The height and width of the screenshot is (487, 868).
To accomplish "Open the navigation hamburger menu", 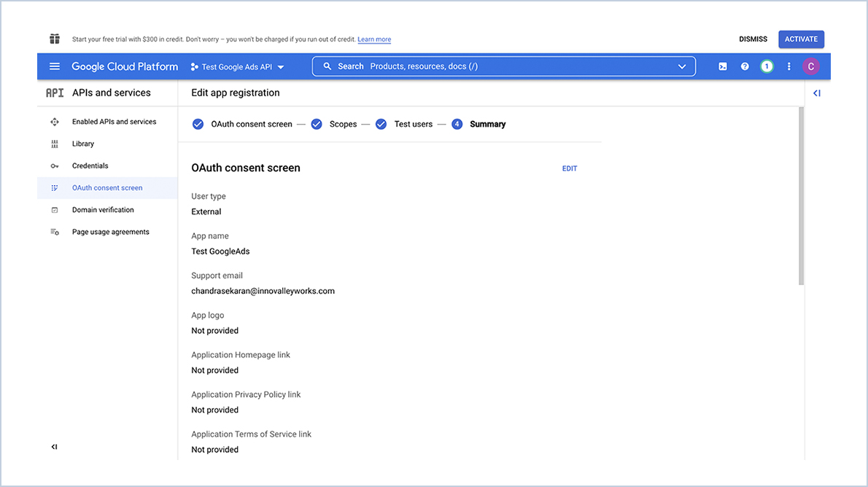I will (x=55, y=66).
